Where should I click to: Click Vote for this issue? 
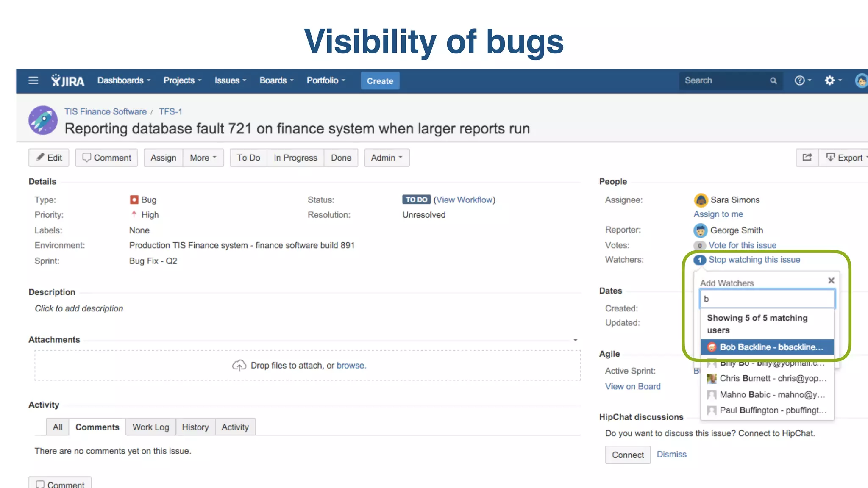[743, 245]
